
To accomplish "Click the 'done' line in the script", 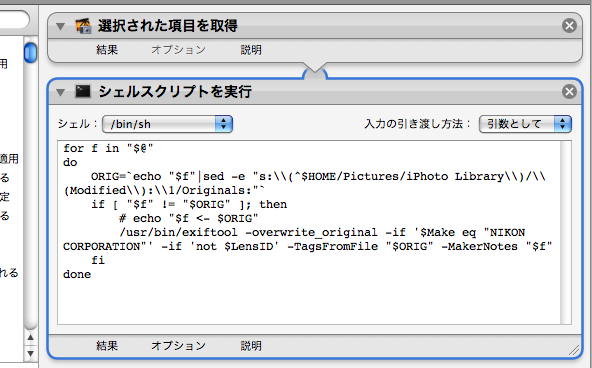I will (x=77, y=274).
